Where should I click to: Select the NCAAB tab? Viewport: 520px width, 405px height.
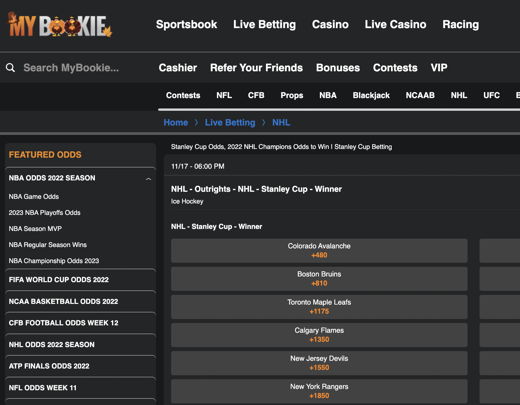420,95
